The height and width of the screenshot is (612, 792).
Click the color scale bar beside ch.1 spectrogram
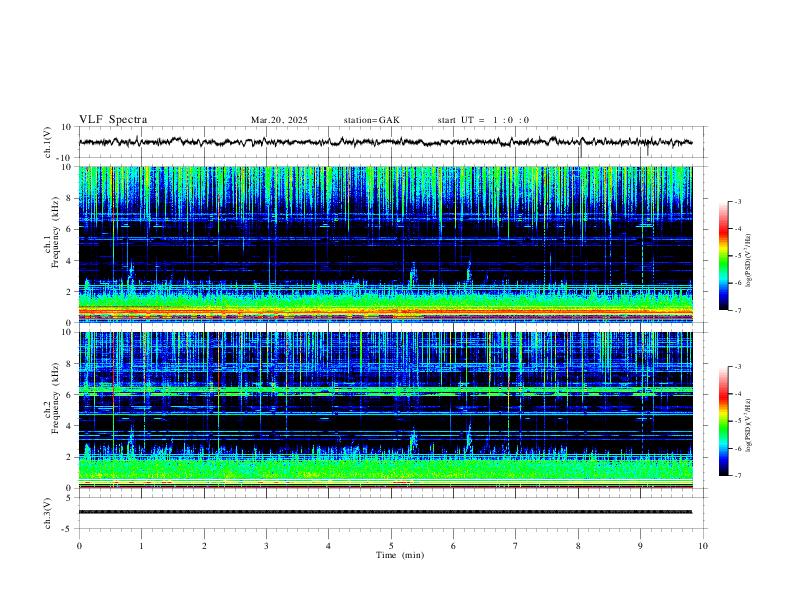[x=724, y=256]
